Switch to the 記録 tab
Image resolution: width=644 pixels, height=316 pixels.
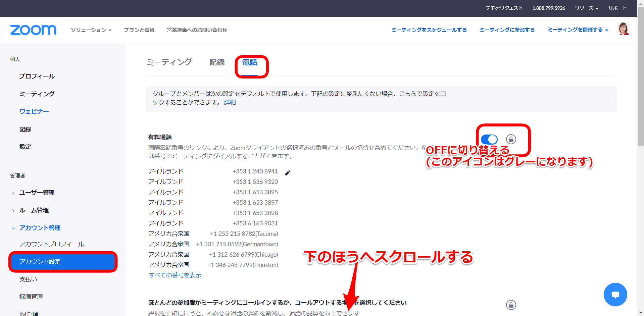[217, 62]
